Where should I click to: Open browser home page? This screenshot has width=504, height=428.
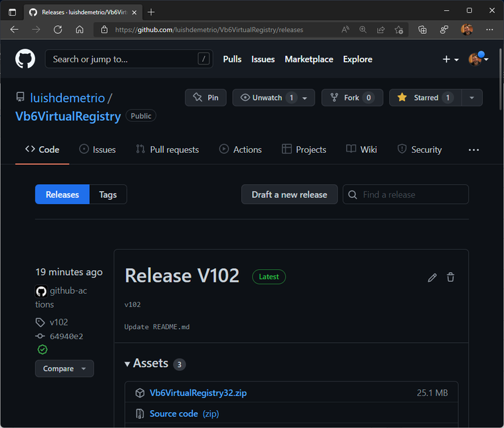pos(79,29)
